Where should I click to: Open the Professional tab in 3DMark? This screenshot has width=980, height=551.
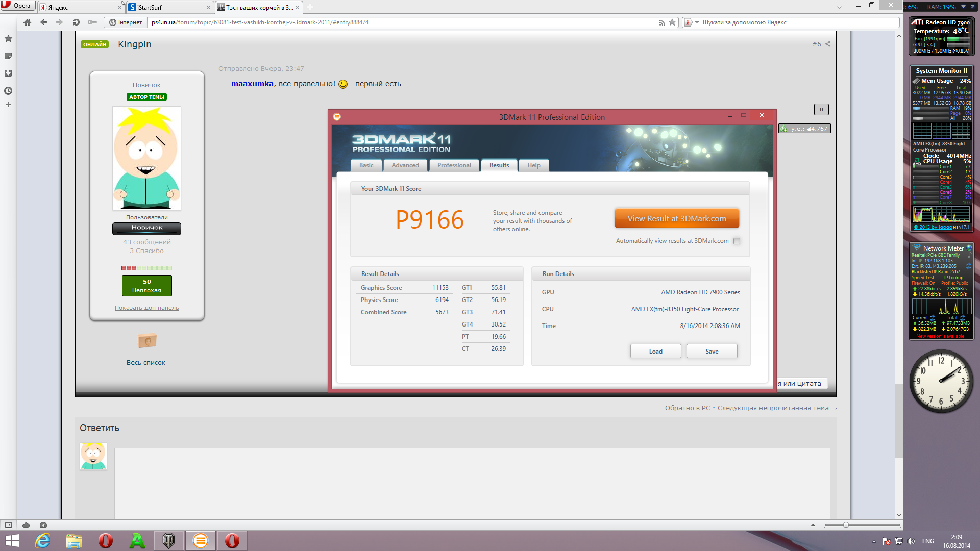pyautogui.click(x=454, y=165)
